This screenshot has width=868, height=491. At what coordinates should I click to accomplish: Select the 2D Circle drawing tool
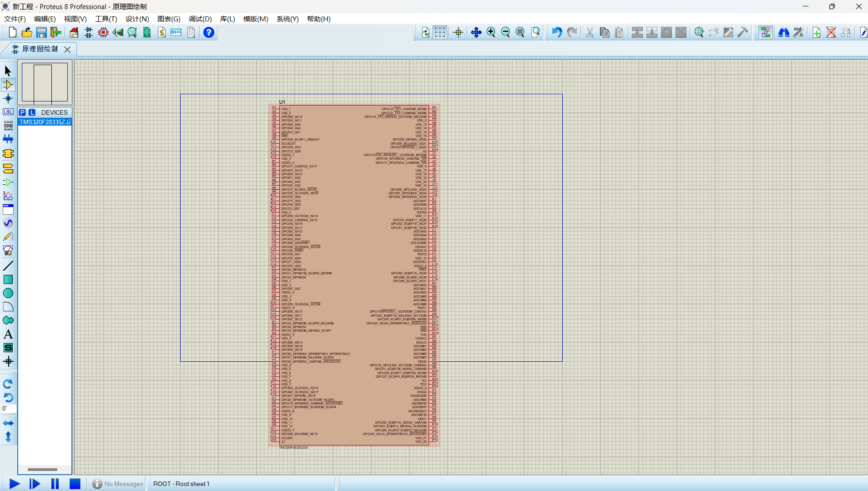(x=8, y=293)
